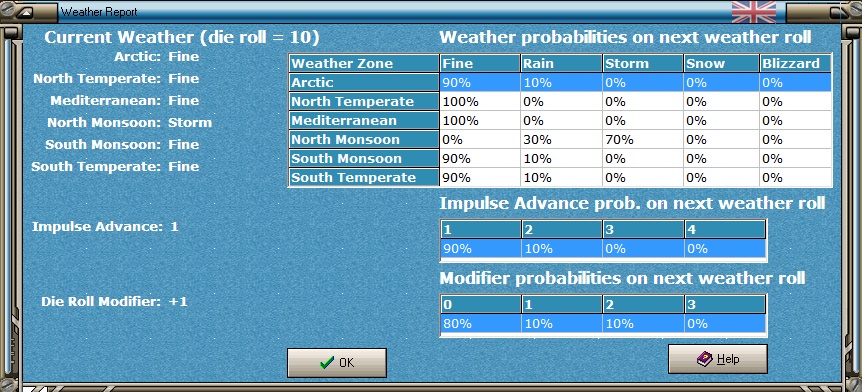The height and width of the screenshot is (392, 862).
Task: Click the Storm column header
Action: click(x=643, y=63)
